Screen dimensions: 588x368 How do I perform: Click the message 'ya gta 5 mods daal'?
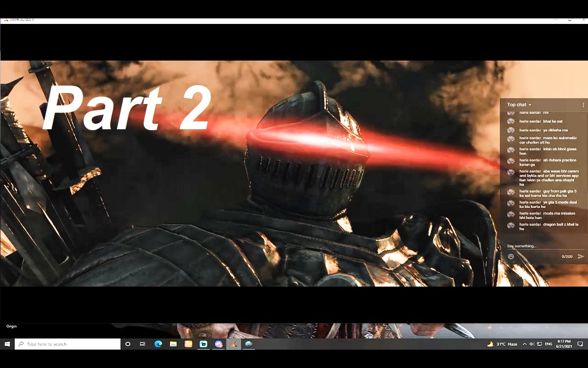pyautogui.click(x=548, y=204)
